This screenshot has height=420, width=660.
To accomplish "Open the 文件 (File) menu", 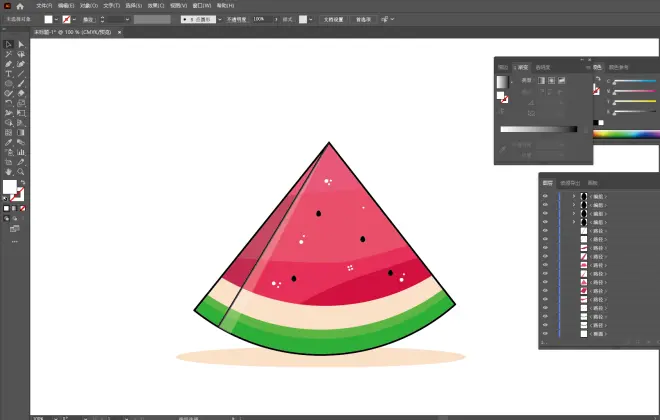I will pos(43,6).
